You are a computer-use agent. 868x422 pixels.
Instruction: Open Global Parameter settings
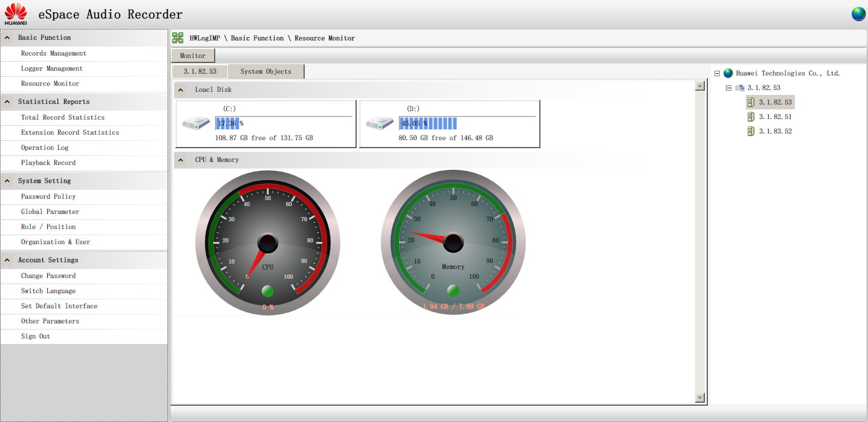50,212
